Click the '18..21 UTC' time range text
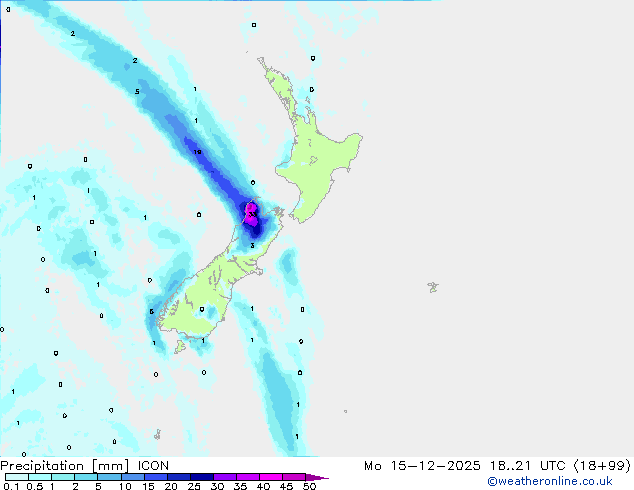This screenshot has height=490, width=634. tap(527, 466)
